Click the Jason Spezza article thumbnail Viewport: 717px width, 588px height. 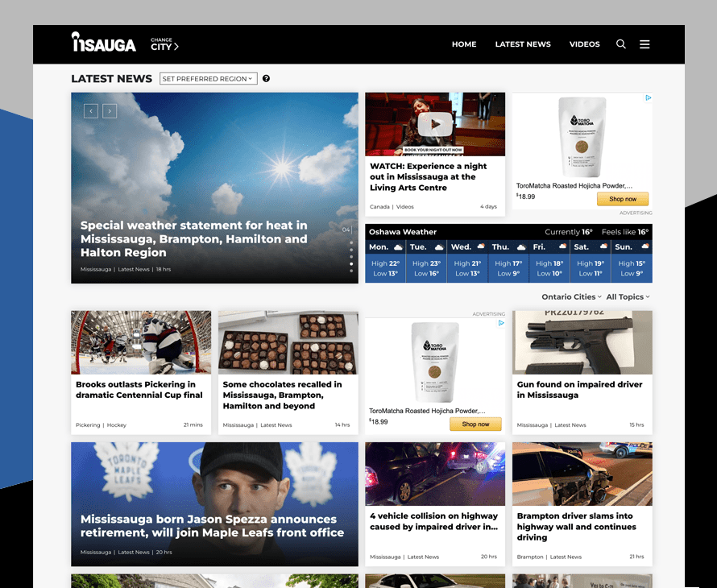coord(214,483)
